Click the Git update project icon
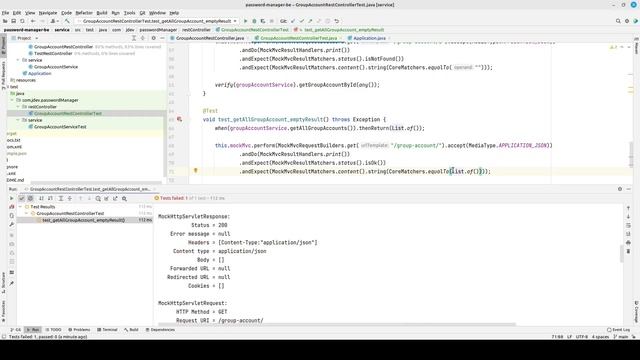640x360 pixels. tap(293, 21)
